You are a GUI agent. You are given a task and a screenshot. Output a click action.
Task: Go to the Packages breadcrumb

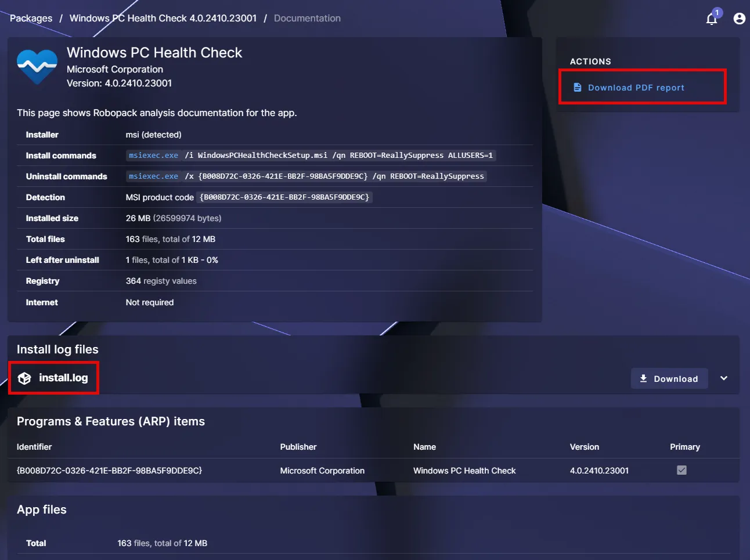(31, 18)
